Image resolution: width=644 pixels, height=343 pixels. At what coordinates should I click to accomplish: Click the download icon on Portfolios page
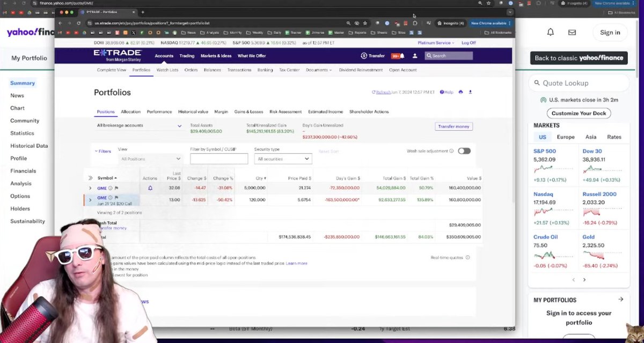point(471,92)
